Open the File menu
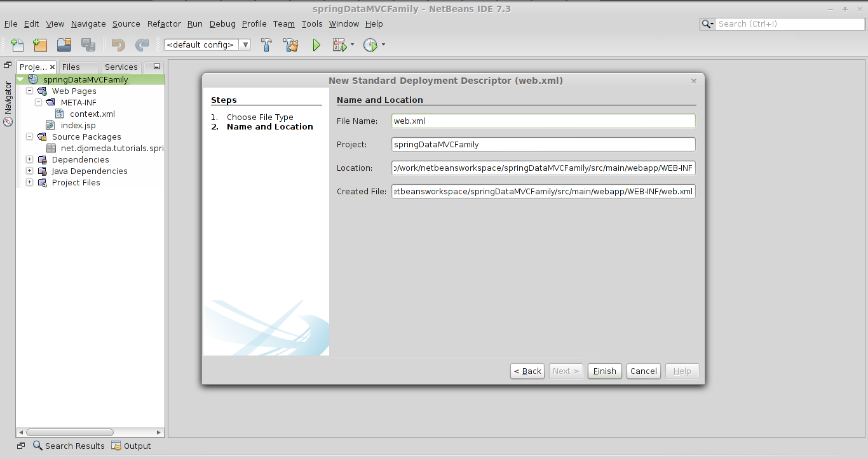The image size is (868, 459). pos(11,23)
